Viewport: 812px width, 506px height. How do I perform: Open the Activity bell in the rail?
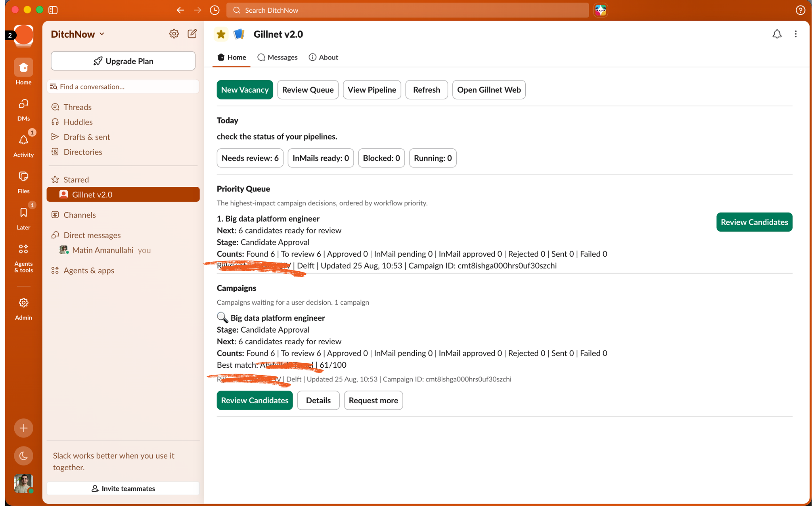point(23,145)
